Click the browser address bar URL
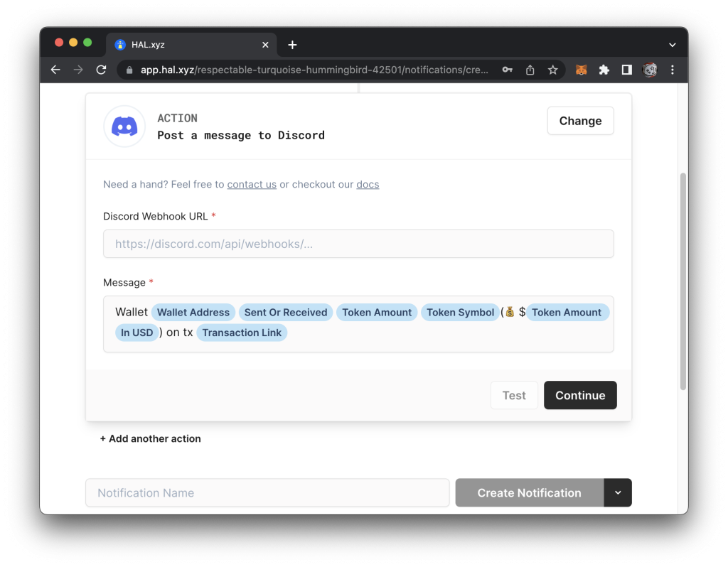 pos(314,70)
